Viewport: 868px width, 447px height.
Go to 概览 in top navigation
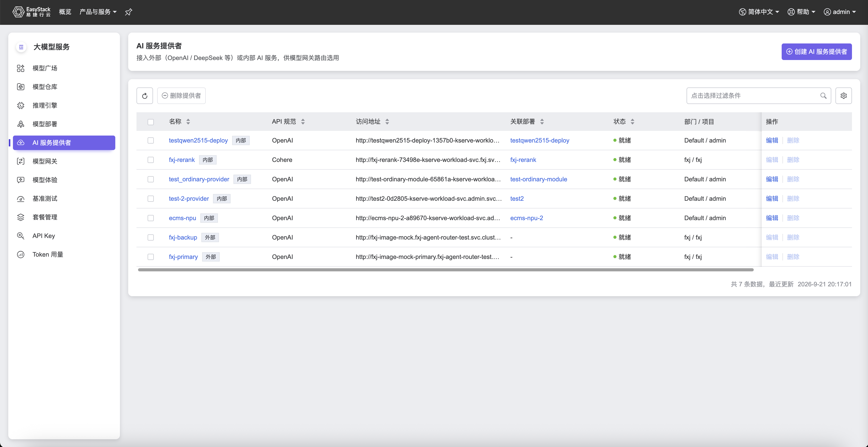coord(65,12)
